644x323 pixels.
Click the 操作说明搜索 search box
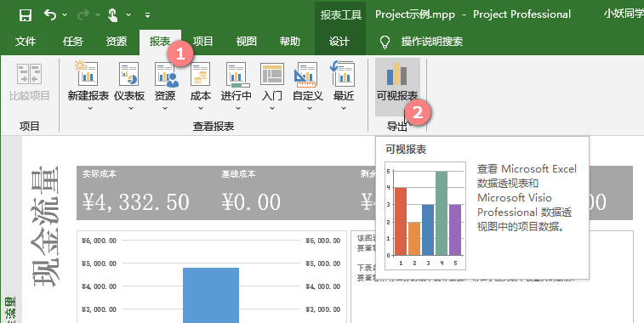[x=432, y=42]
